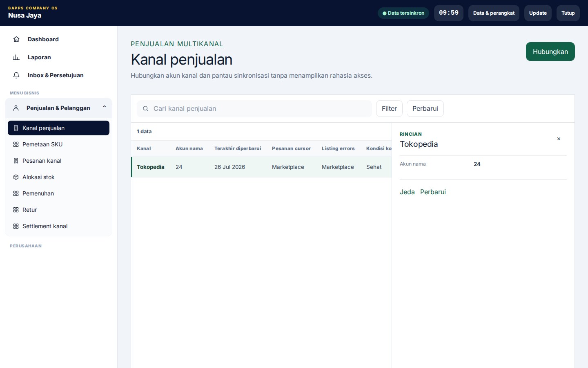Sort by the Kanal column header
The width and height of the screenshot is (588, 368).
click(x=144, y=148)
